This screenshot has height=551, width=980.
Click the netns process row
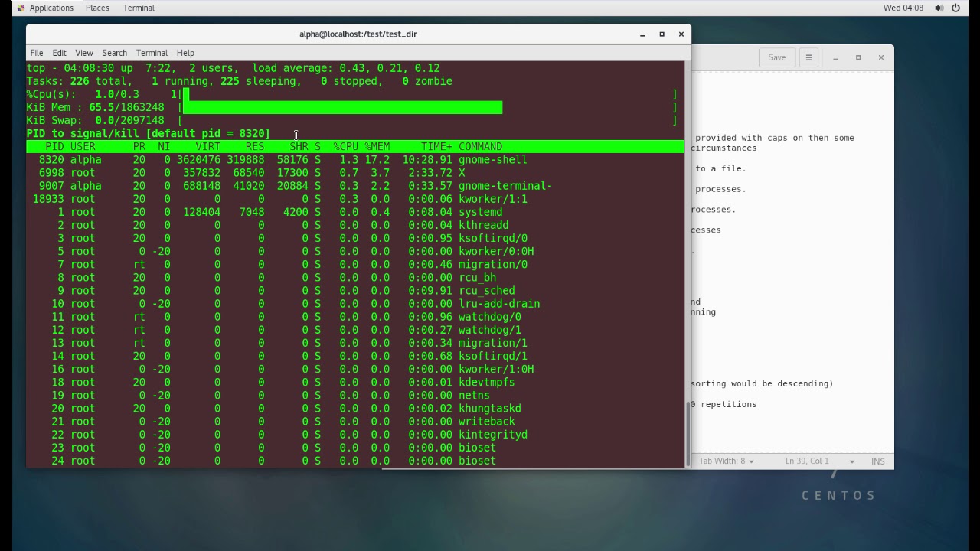(x=355, y=395)
